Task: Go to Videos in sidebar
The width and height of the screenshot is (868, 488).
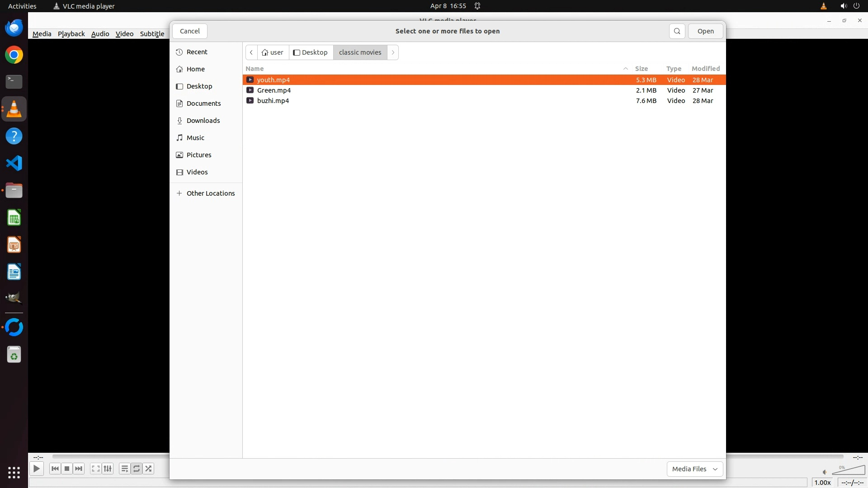Action: [x=197, y=172]
